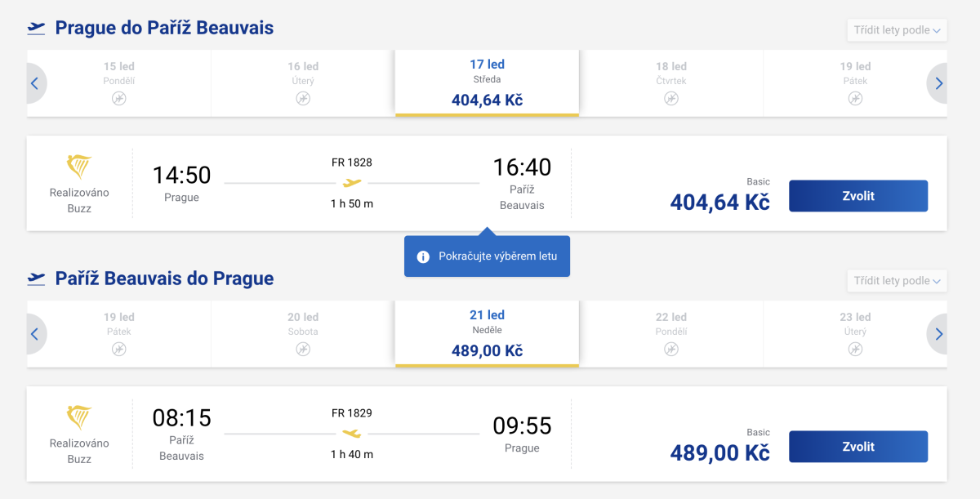980x499 pixels.
Task: Click the airplane icon beside Prague do Paříž Beauvais
Action: point(36,29)
